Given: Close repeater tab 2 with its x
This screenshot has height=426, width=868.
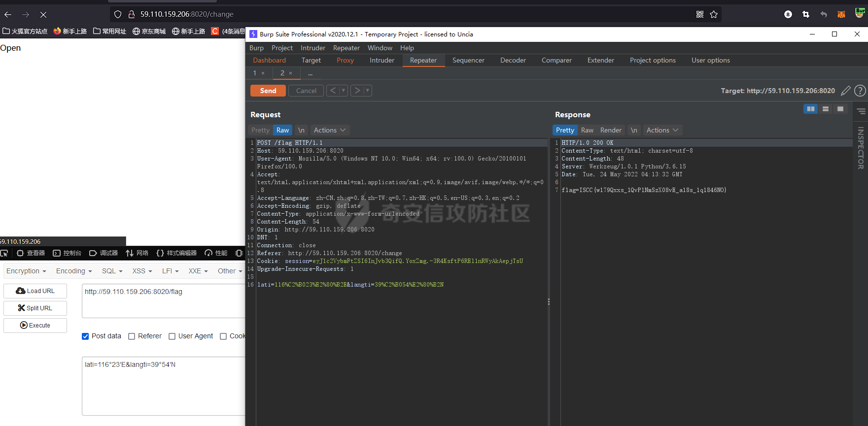Looking at the screenshot, I should click(x=291, y=73).
